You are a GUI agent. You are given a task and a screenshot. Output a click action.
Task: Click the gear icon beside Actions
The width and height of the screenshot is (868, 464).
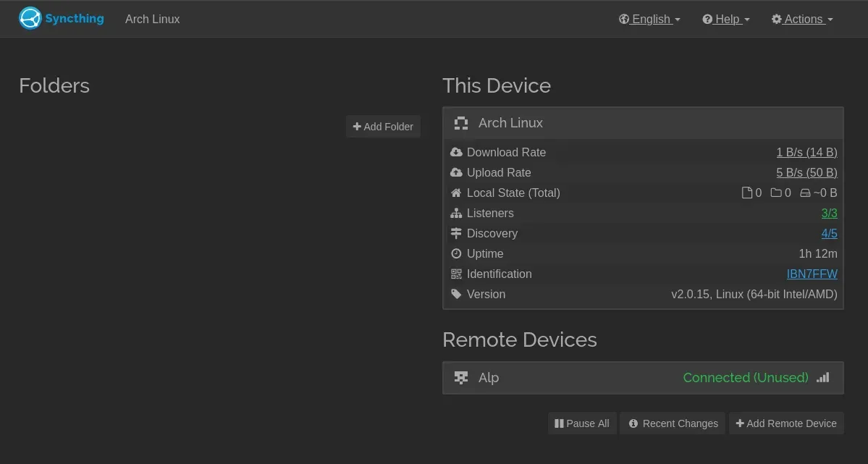click(x=777, y=19)
